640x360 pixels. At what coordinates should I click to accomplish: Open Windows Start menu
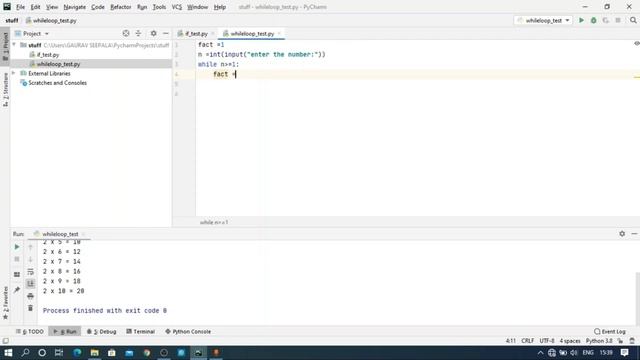coord(8,353)
